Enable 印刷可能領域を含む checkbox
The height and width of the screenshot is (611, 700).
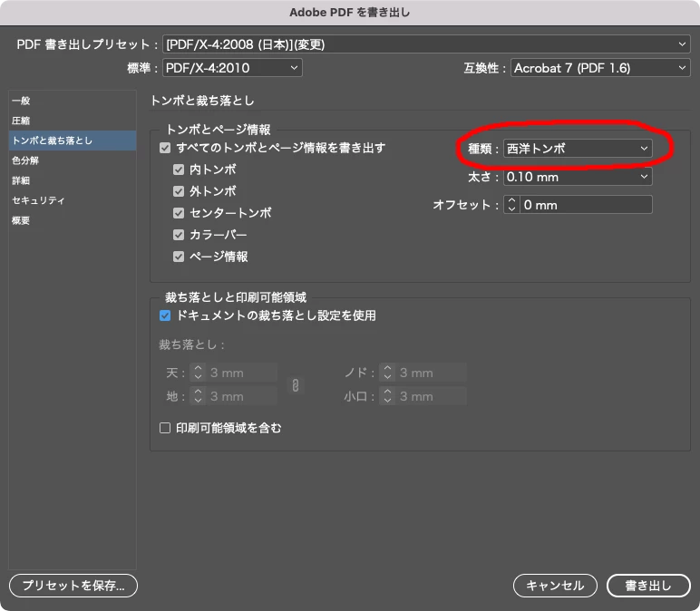click(x=165, y=429)
